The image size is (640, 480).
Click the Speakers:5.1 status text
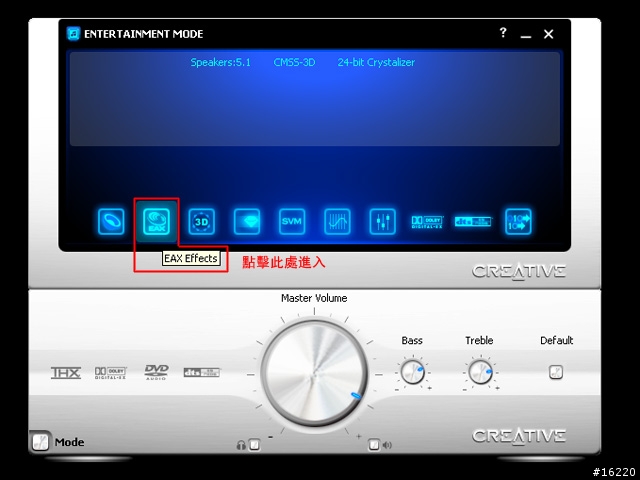220,62
